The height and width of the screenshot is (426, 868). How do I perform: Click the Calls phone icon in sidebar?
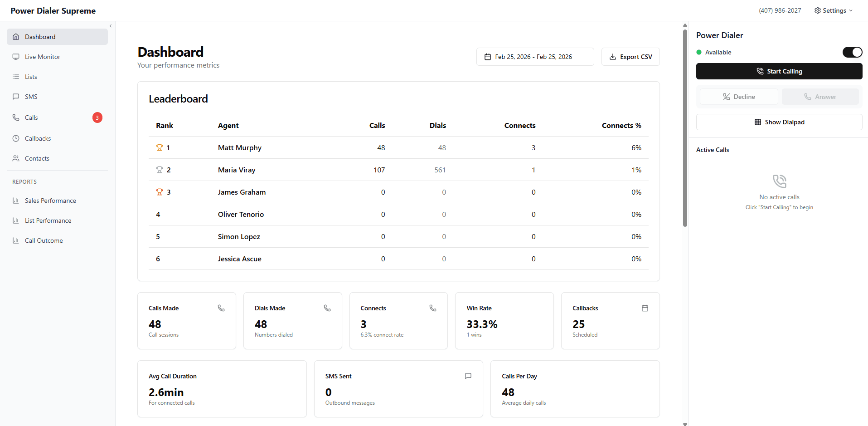[x=16, y=118]
